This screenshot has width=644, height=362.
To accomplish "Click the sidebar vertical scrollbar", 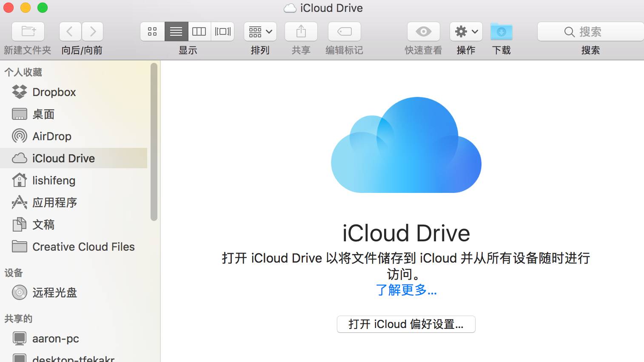I will coord(154,142).
